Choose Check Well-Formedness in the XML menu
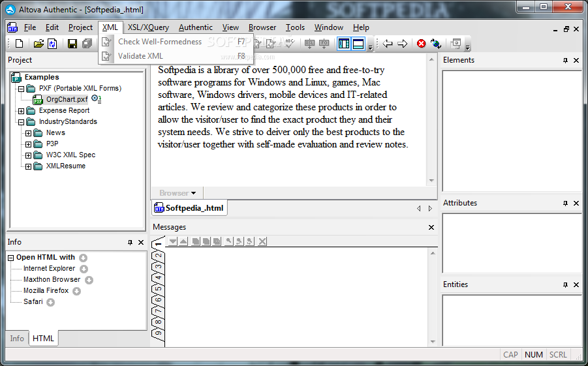 point(176,42)
